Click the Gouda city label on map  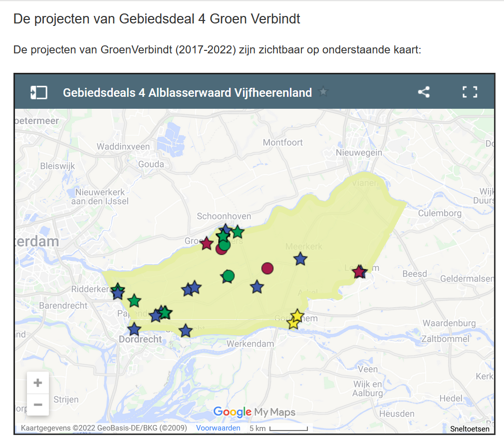click(151, 164)
